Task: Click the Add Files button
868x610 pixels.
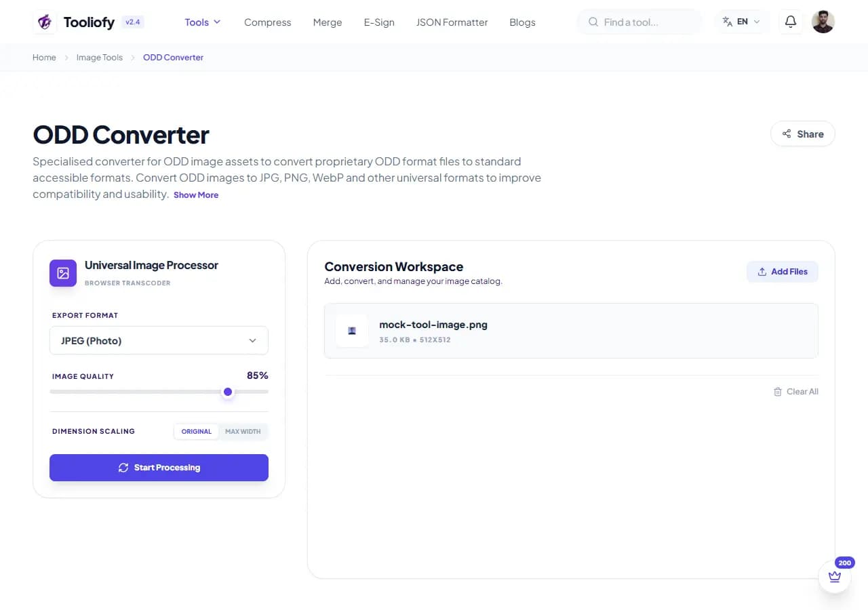Action: (x=783, y=272)
